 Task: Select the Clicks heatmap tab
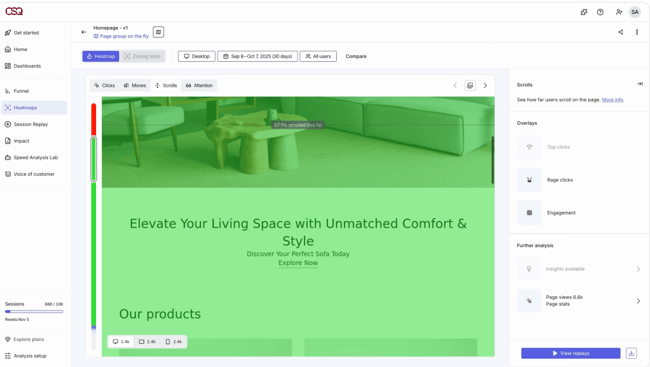point(104,85)
